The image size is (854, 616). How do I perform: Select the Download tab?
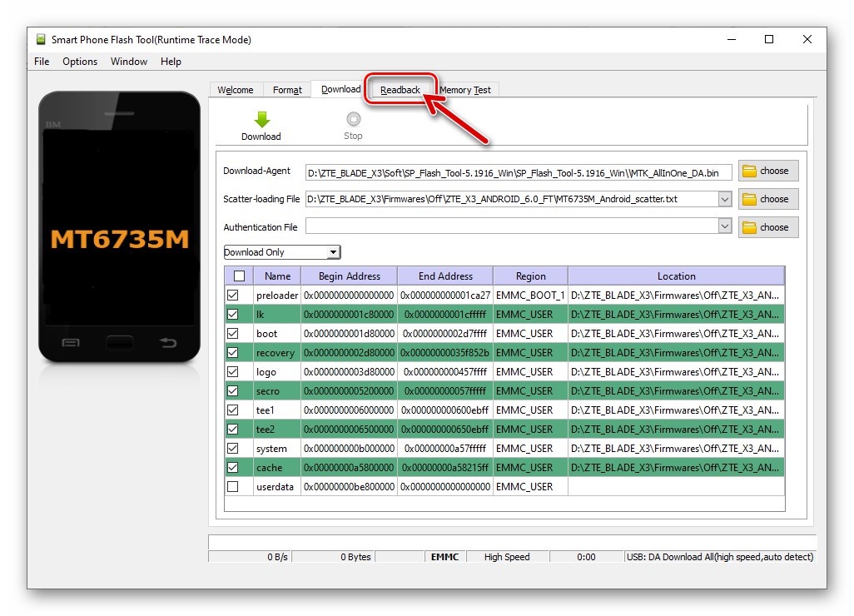coord(340,89)
